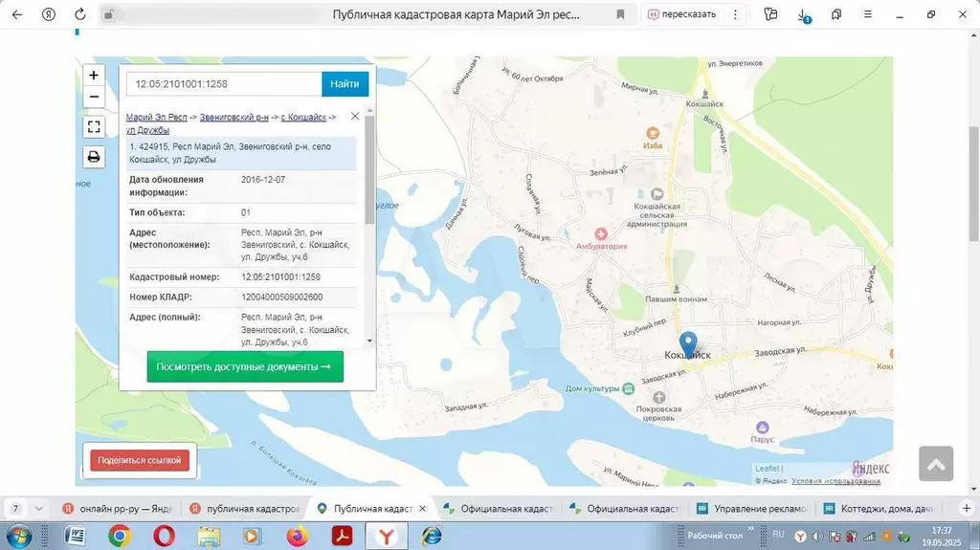The width and height of the screenshot is (980, 550).
Task: Expand the tab list chevron
Action: coord(38,509)
